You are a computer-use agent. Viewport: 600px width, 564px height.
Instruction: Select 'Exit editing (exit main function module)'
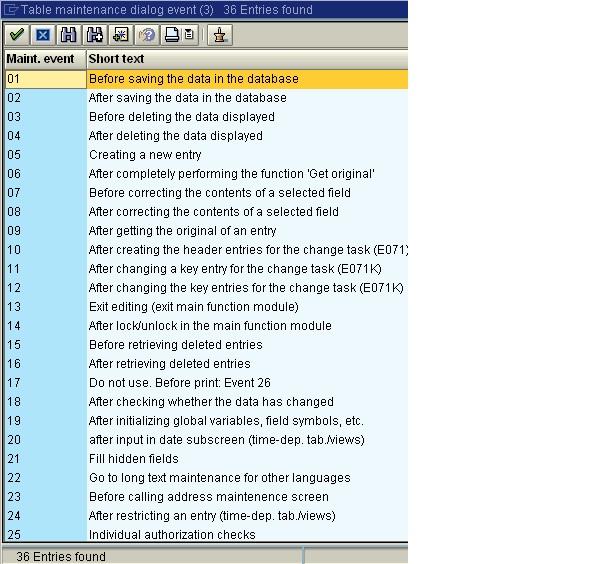pos(248,307)
